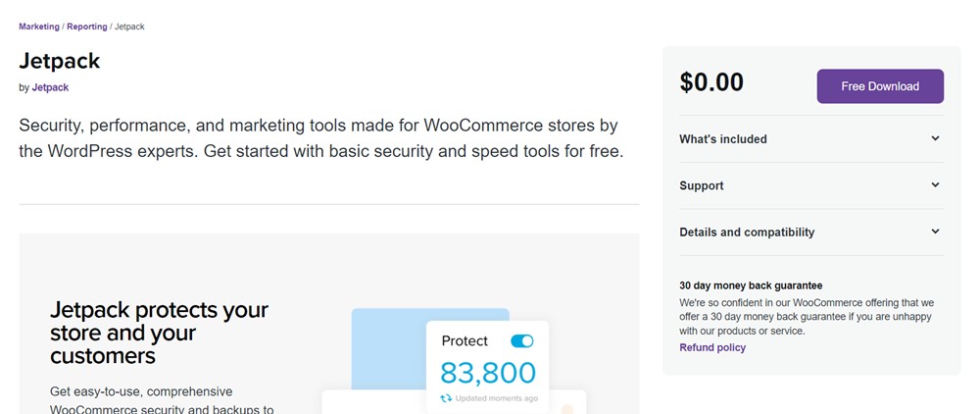The width and height of the screenshot is (980, 414).
Task: Visit the Jetpack vendor link after 'by'
Action: pos(50,87)
